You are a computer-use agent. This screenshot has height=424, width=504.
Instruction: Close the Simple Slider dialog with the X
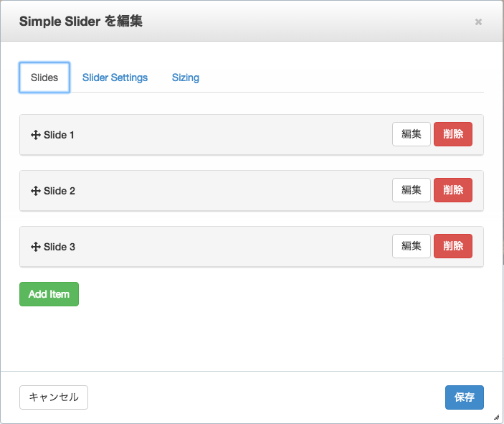pos(478,22)
